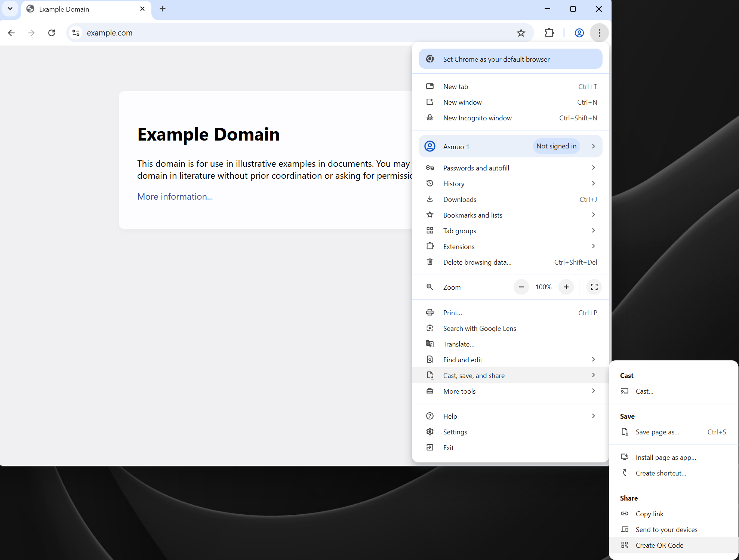
Task: Click the example.com address bar field
Action: 292,33
